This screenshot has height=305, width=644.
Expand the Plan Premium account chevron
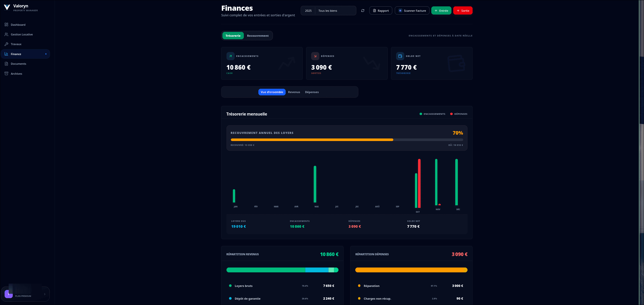point(45,294)
